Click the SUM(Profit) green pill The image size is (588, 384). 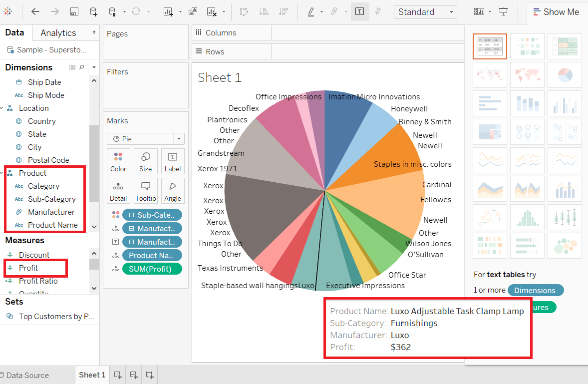(152, 269)
